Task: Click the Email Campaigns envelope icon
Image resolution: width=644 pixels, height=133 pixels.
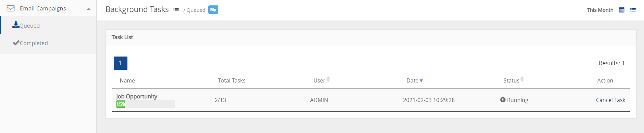Action: 11,8
